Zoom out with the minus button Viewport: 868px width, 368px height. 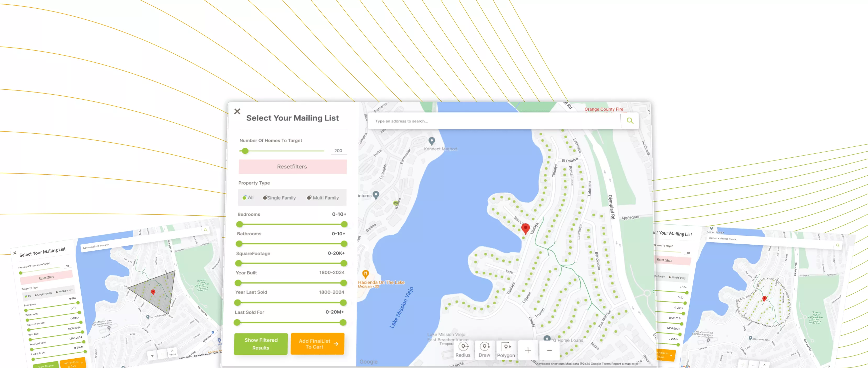click(x=549, y=350)
